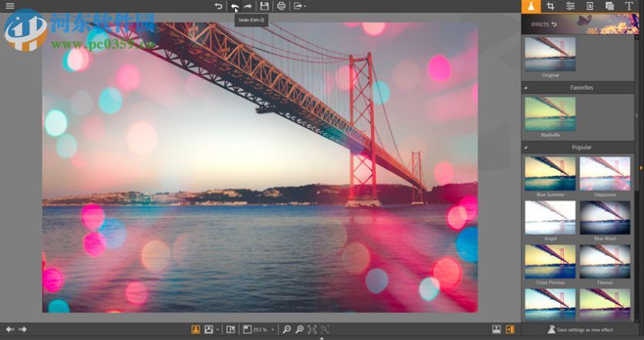Print the image with printer icon

282,6
